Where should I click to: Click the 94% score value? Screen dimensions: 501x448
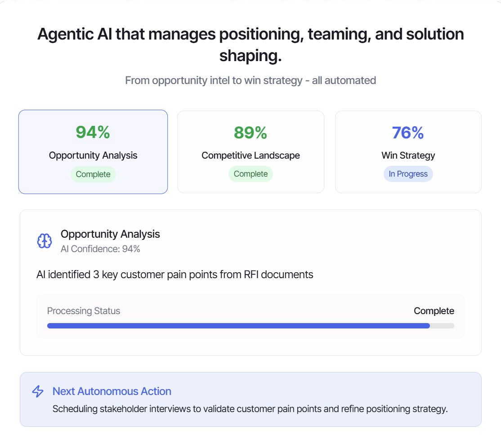[93, 132]
